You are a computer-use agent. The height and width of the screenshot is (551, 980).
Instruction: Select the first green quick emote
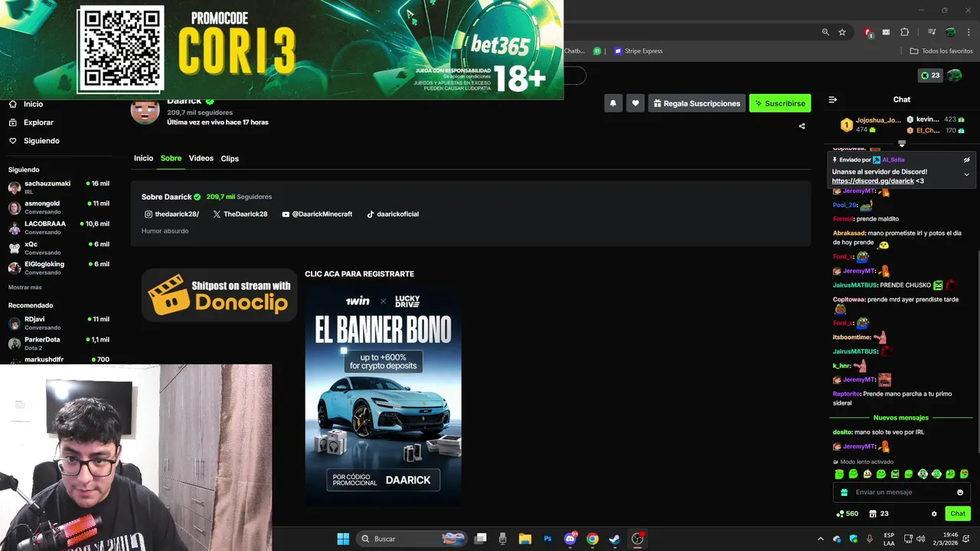click(839, 474)
